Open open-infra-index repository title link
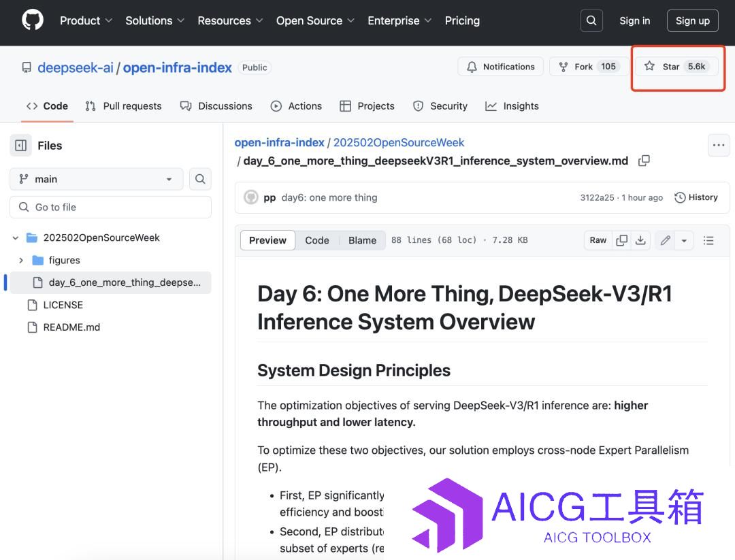 177,67
